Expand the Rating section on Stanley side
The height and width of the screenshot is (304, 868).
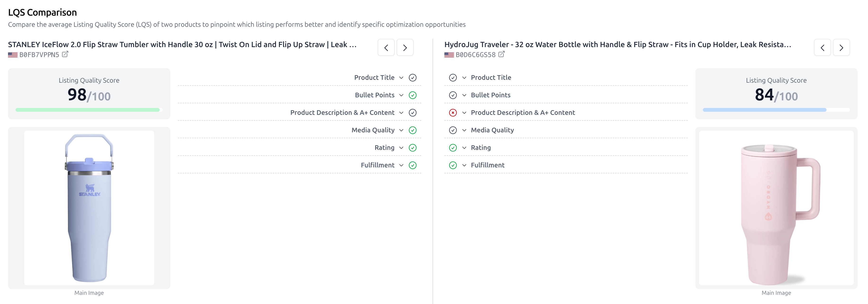[x=401, y=148]
